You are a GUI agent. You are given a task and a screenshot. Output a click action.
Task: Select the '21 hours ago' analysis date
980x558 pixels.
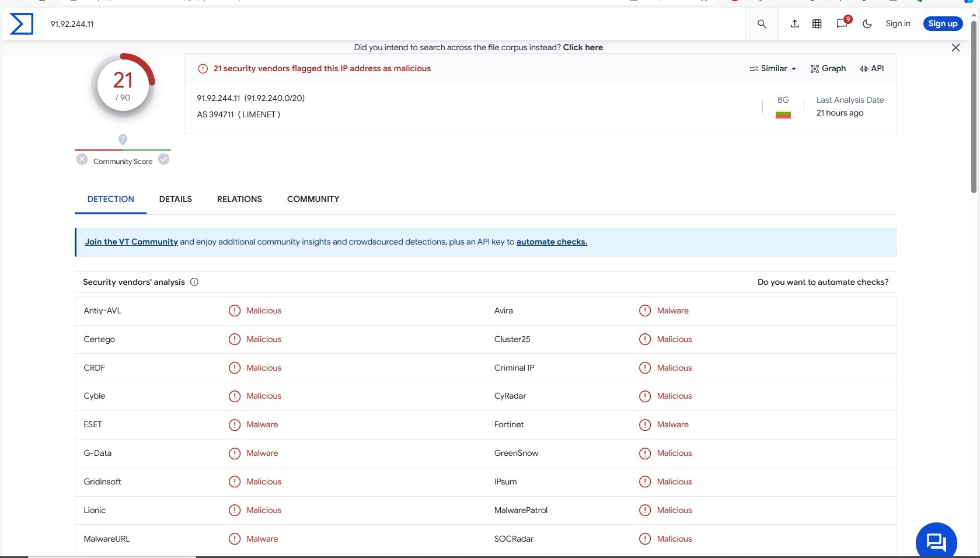(839, 113)
